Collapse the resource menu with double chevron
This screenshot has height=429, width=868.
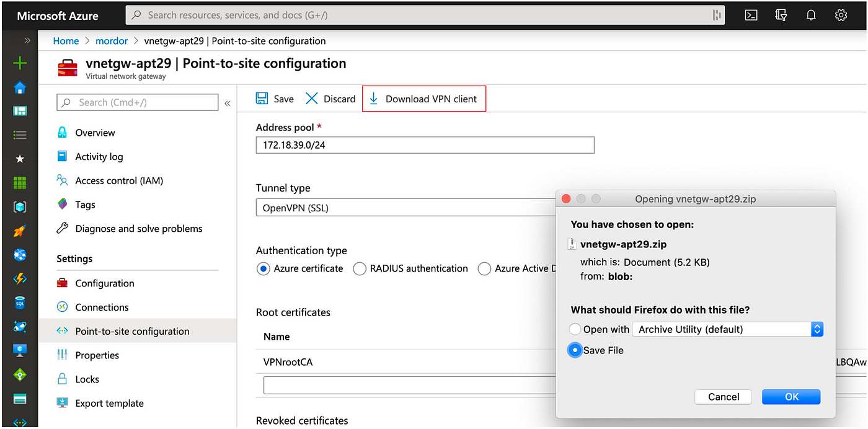click(x=228, y=104)
